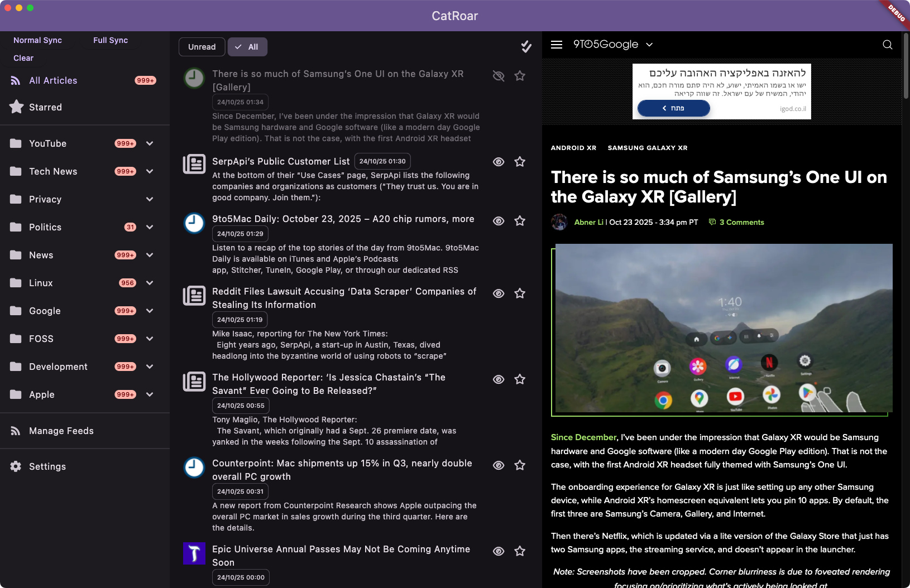Click the Starred star icon in sidebar

pos(16,107)
